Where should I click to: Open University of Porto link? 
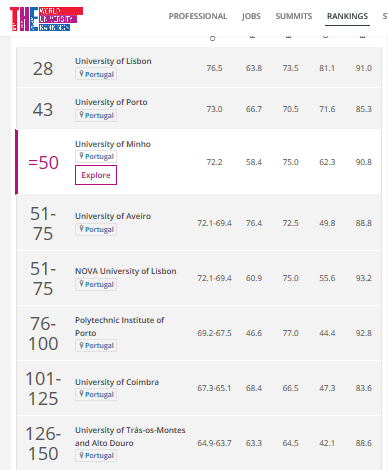[111, 102]
